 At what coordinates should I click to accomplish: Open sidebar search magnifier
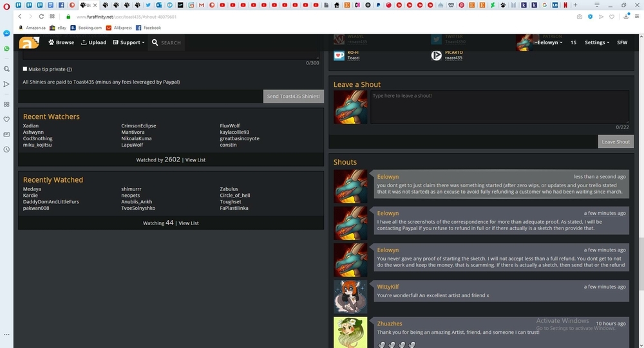(6, 69)
